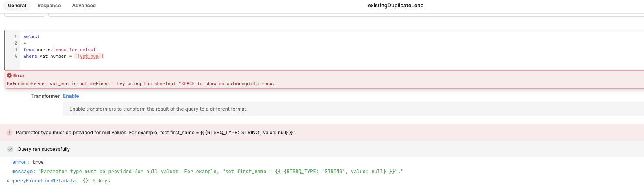This screenshot has height=193, width=644.
Task: Click marts.leads_for_retool in the SQL editor
Action: click(66, 49)
